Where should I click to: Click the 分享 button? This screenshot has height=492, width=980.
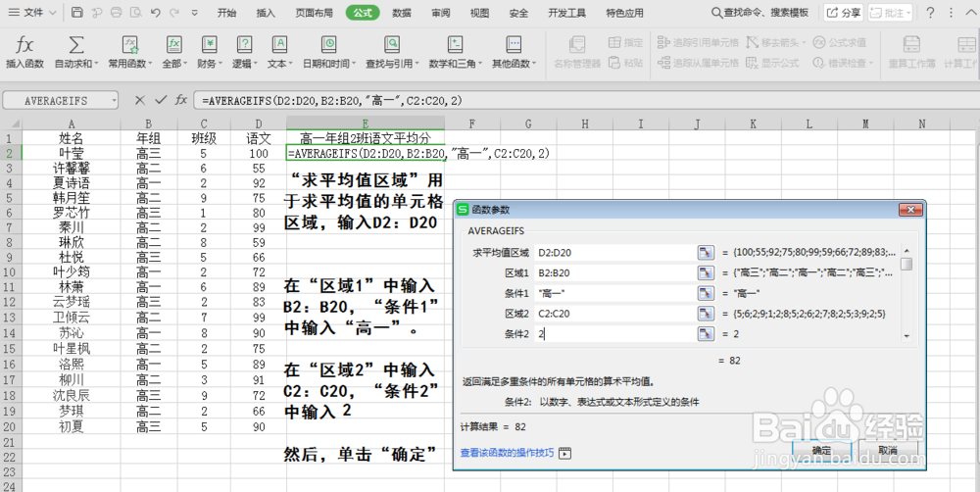(843, 13)
